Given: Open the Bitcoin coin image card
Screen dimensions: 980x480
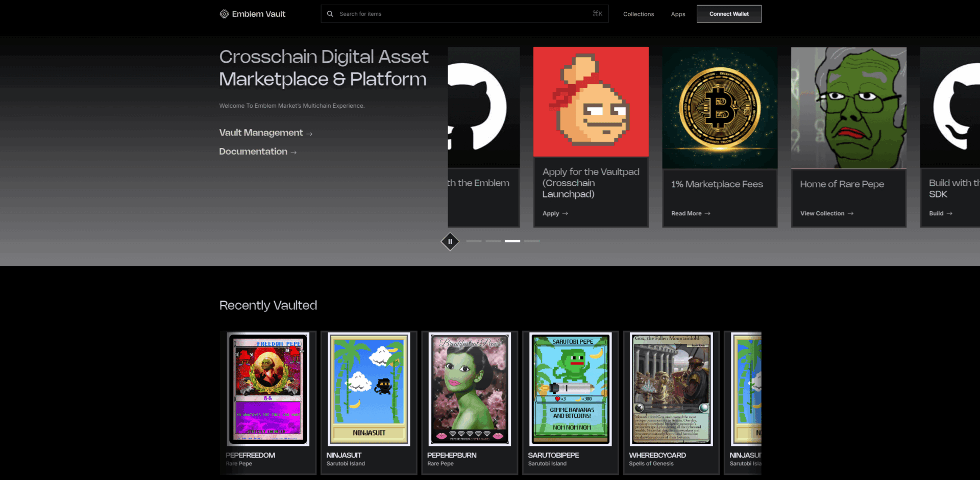Looking at the screenshot, I should click(x=720, y=108).
